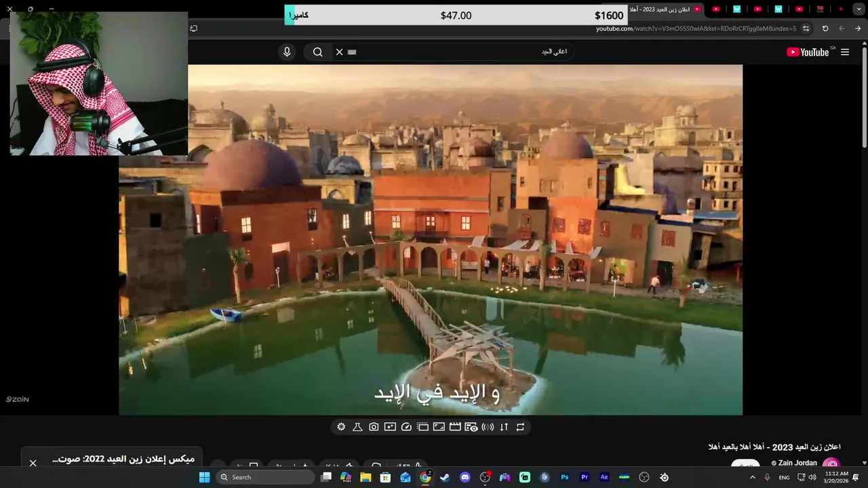The image size is (868, 488).
Task: Open Outlook from the taskbar
Action: click(406, 477)
